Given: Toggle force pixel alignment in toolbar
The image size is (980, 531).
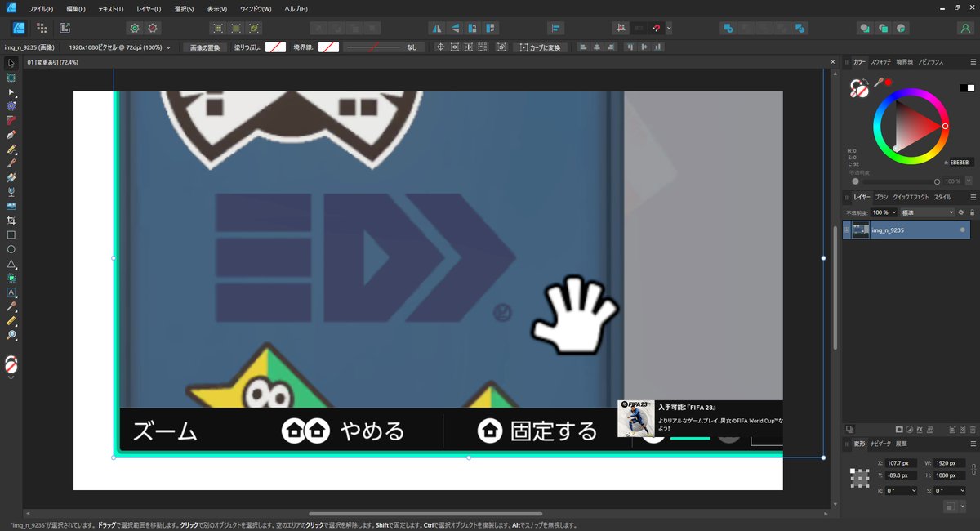Looking at the screenshot, I should [x=621, y=27].
